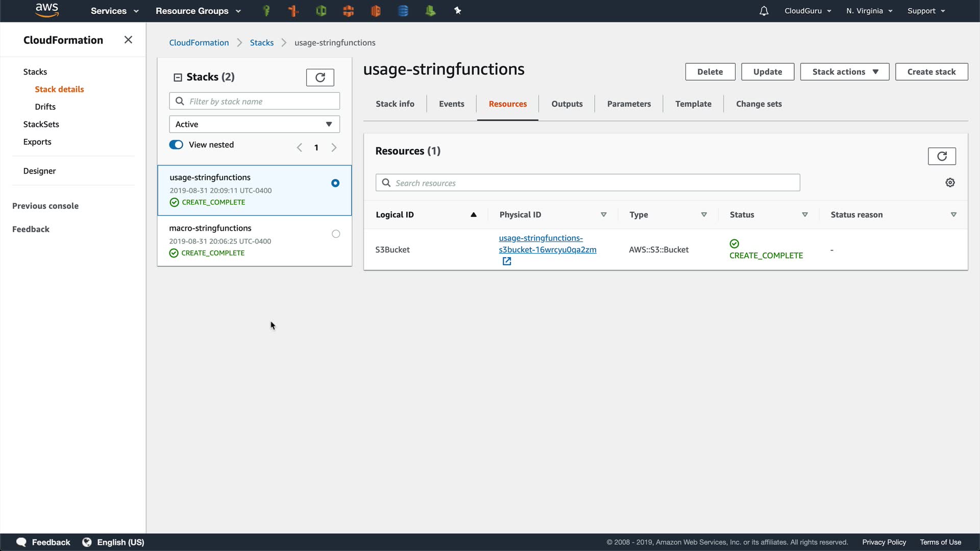Click the Create stack button
Screen dimensions: 980x551
pos(931,72)
